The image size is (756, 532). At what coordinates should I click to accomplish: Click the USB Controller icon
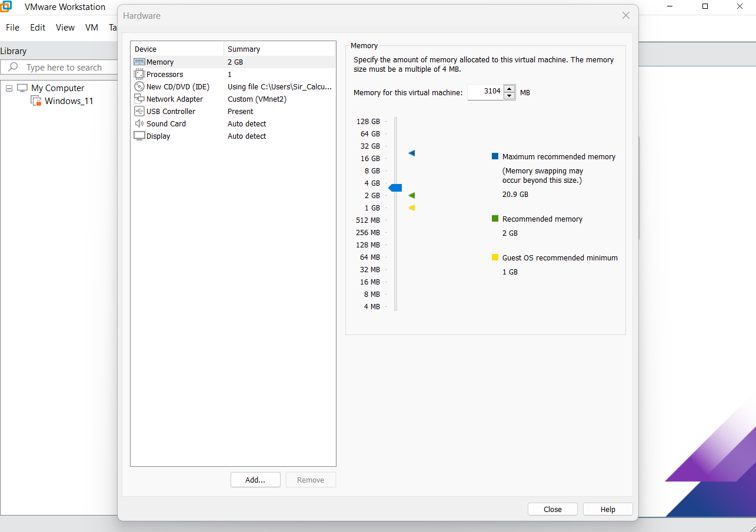tap(139, 111)
